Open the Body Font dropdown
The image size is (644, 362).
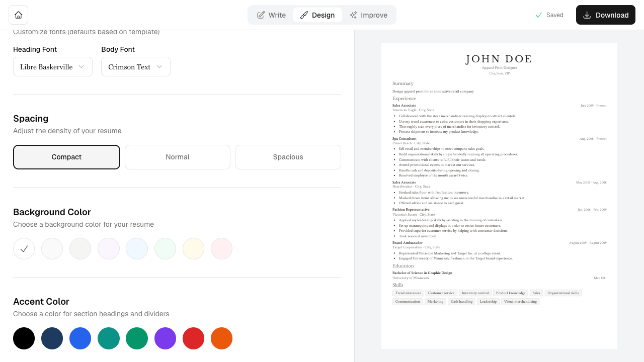tap(136, 67)
